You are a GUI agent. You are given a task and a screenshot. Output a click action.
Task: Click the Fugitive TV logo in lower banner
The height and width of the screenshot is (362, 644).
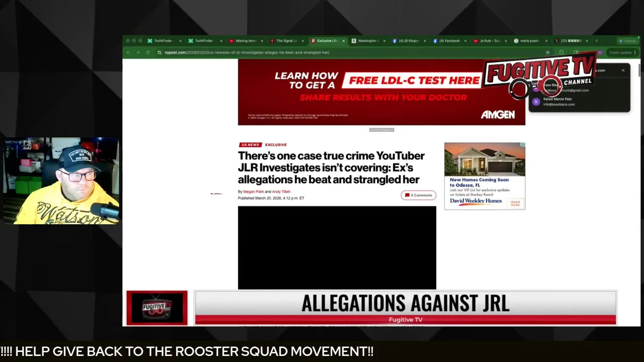coord(157,308)
